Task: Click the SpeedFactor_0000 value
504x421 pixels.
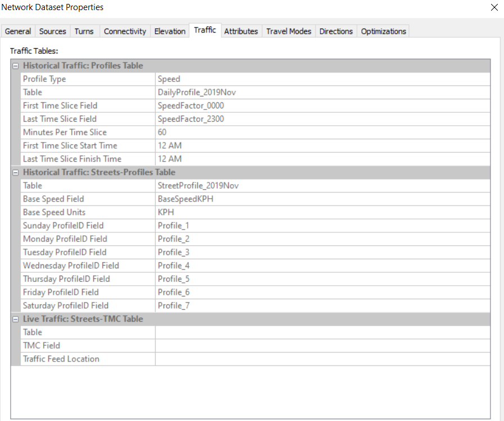Action: pyautogui.click(x=323, y=106)
